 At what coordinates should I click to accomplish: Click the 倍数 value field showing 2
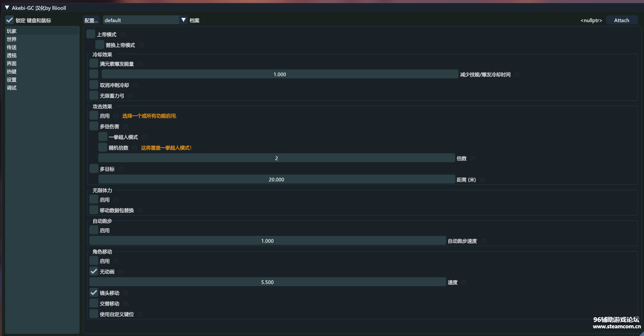coord(276,158)
